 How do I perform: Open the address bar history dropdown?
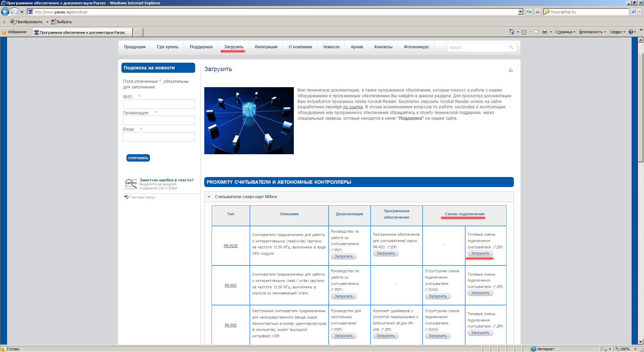pyautogui.click(x=521, y=12)
